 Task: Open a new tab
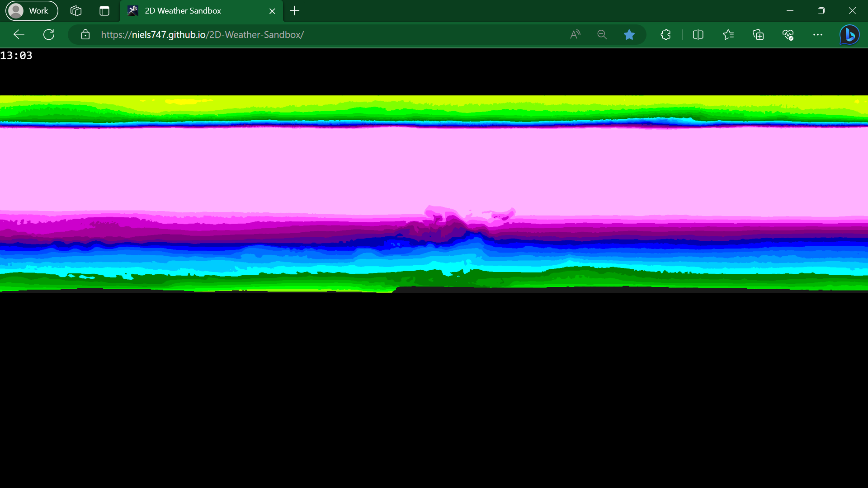(x=295, y=11)
